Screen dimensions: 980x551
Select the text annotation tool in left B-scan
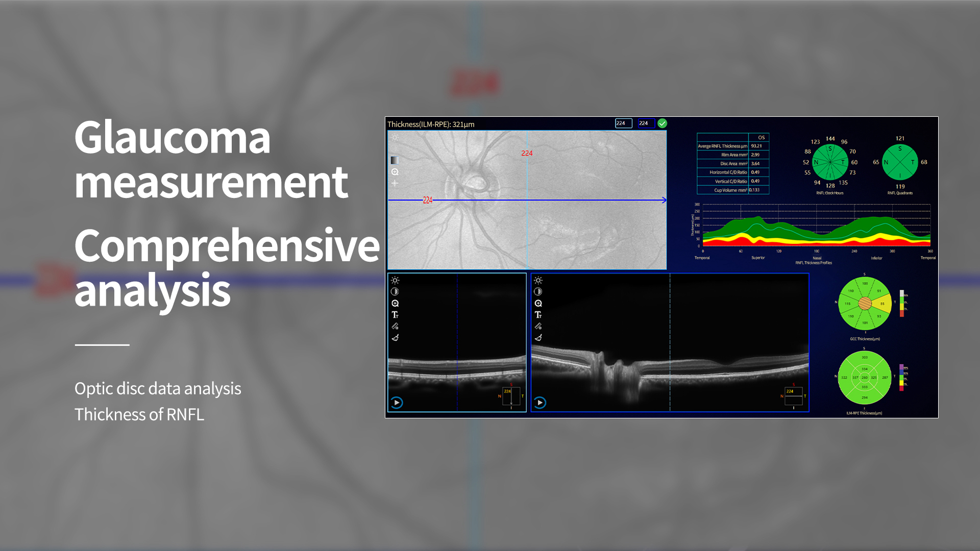tap(395, 315)
